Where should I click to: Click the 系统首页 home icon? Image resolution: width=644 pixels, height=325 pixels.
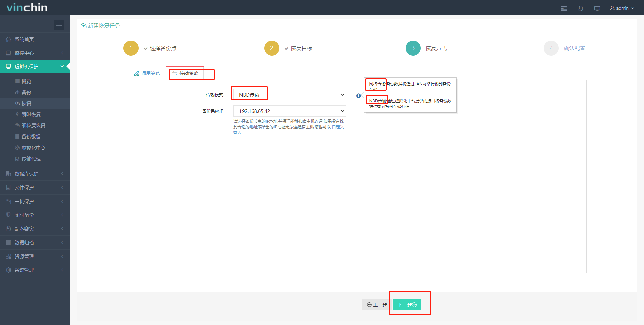[8, 39]
